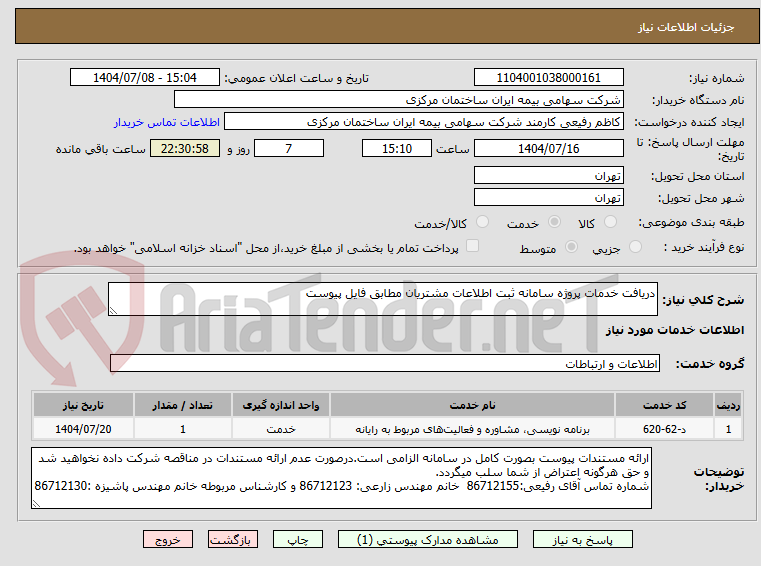Click the اطلاعات خدمات مورد نیاز section heading

click(675, 330)
